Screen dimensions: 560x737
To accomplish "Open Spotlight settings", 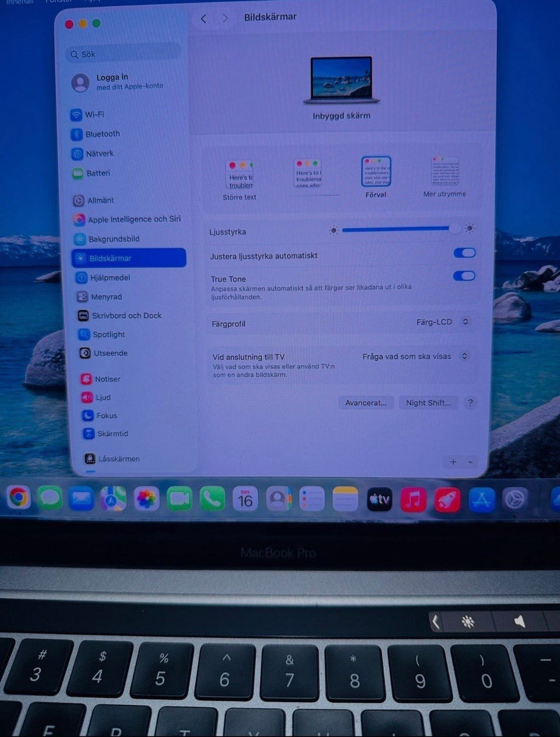I will 101,334.
